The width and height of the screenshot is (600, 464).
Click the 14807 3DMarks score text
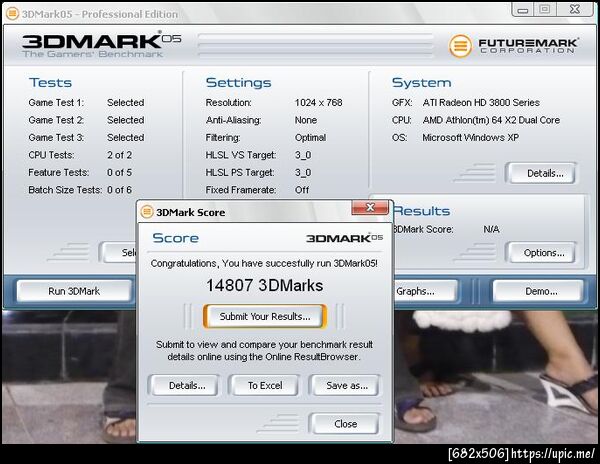tap(264, 285)
